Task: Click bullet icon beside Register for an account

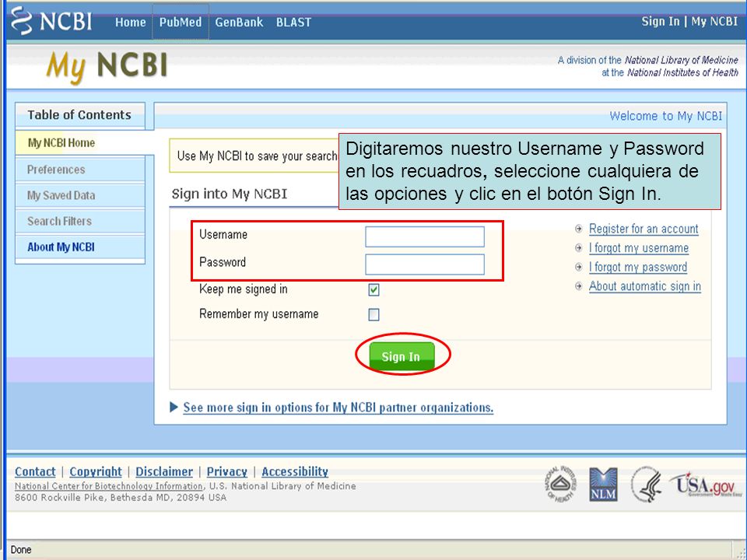Action: [x=579, y=229]
